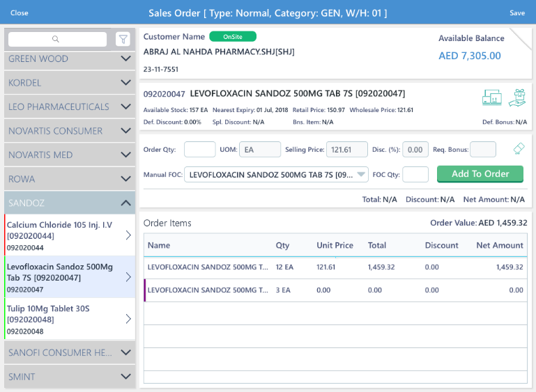This screenshot has width=536, height=392.
Task: Click the eraser clear-fields icon
Action: (519, 148)
